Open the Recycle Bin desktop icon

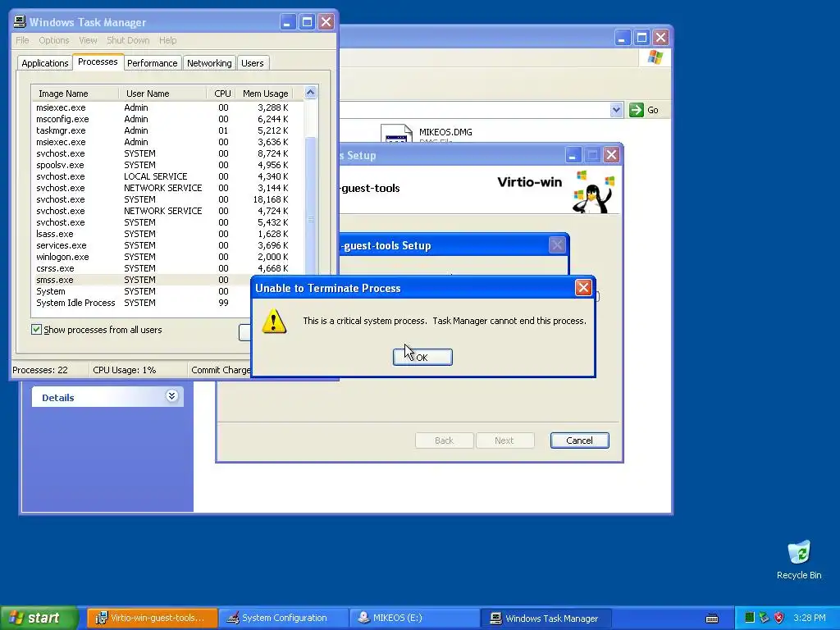pos(799,559)
